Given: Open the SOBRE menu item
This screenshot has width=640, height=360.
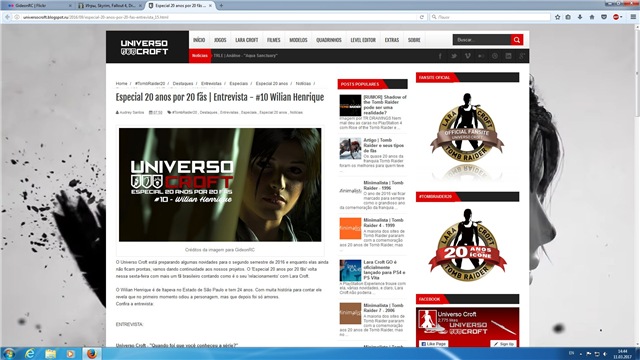Looking at the screenshot, I should point(414,40).
